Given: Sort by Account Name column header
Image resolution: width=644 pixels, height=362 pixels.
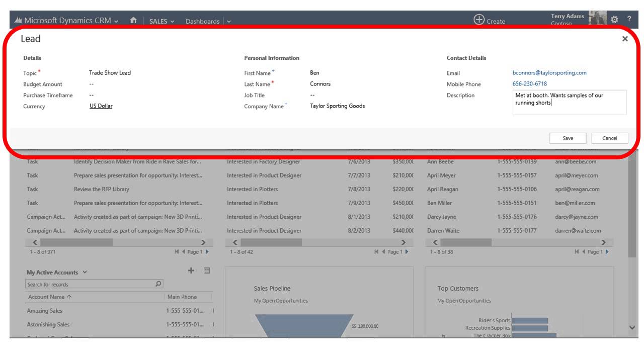Looking at the screenshot, I should 50,297.
